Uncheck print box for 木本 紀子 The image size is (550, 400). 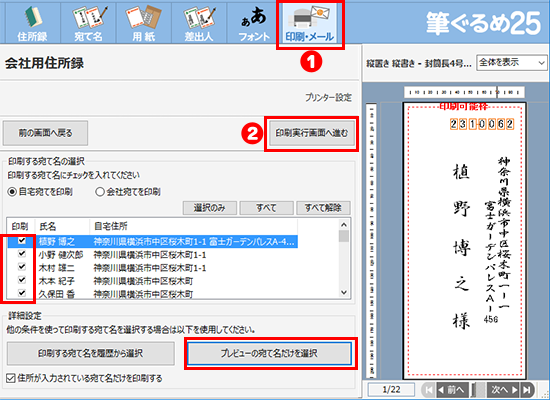[x=22, y=280]
